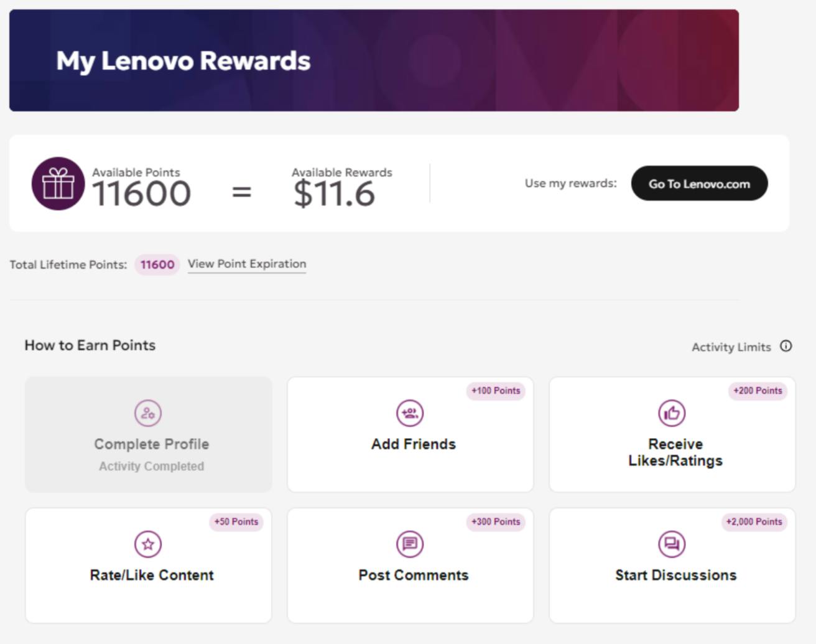Image resolution: width=816 pixels, height=644 pixels.
Task: Click the Complete Profile user icon
Action: tap(148, 413)
